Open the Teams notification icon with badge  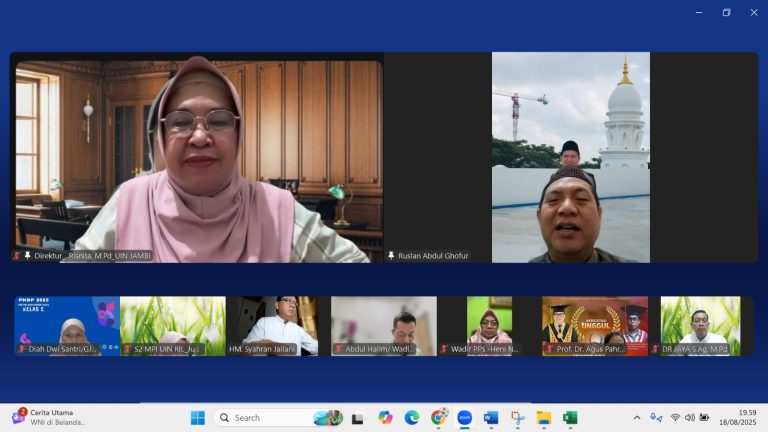click(19, 416)
